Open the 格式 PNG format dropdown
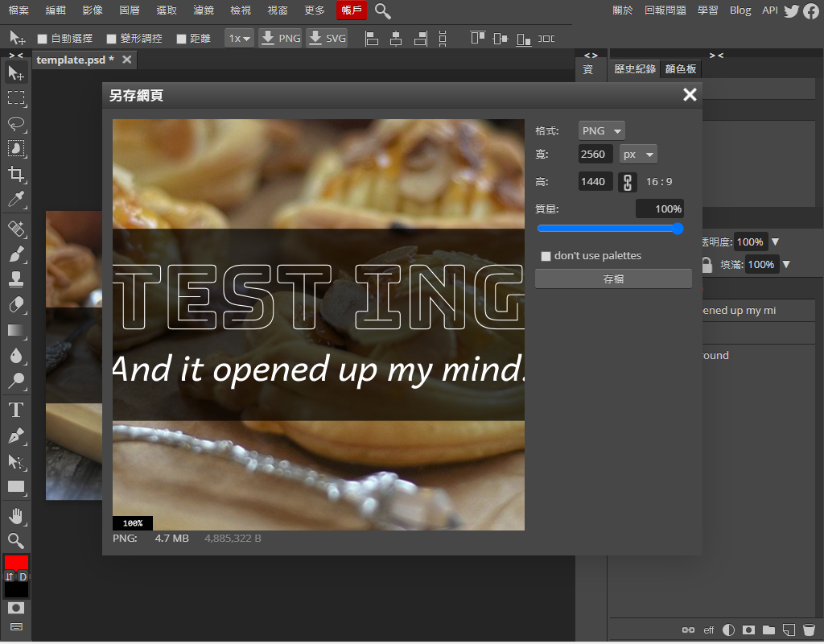The height and width of the screenshot is (644, 824). coord(601,131)
